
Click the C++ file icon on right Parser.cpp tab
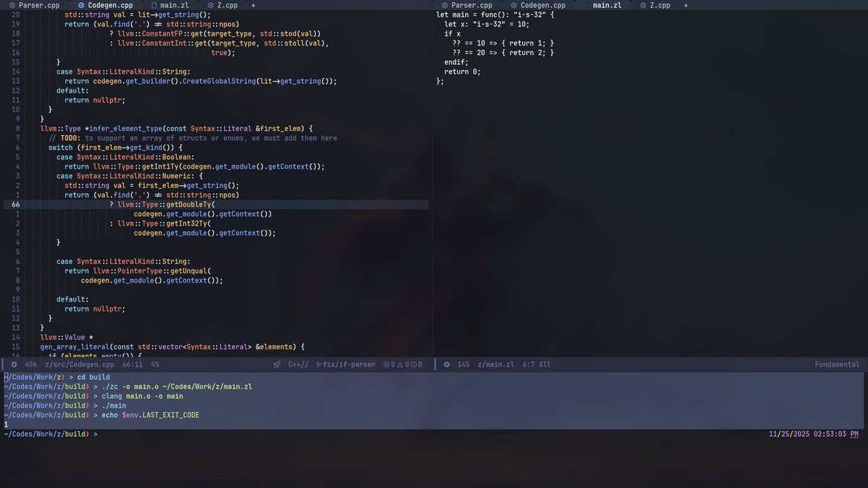[x=444, y=5]
